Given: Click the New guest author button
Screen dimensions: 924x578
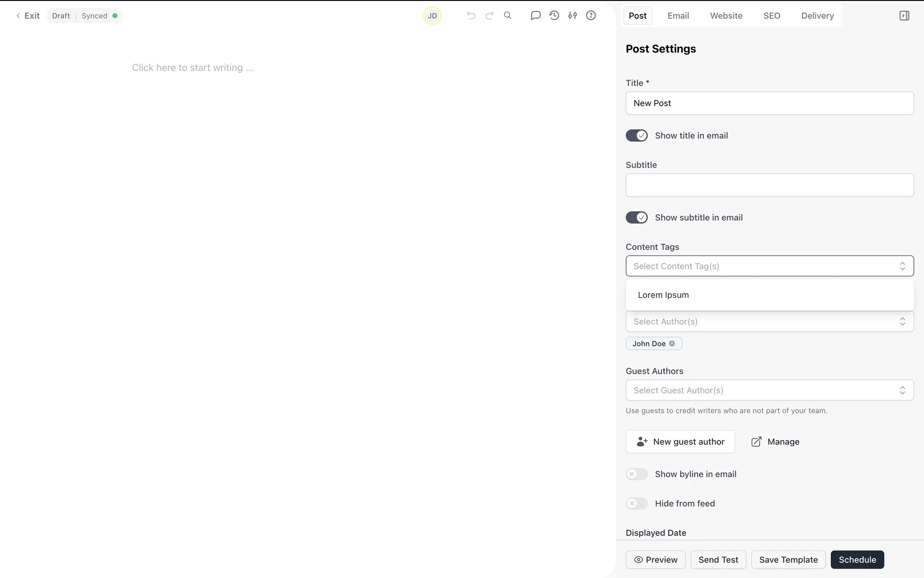Looking at the screenshot, I should coord(680,442).
